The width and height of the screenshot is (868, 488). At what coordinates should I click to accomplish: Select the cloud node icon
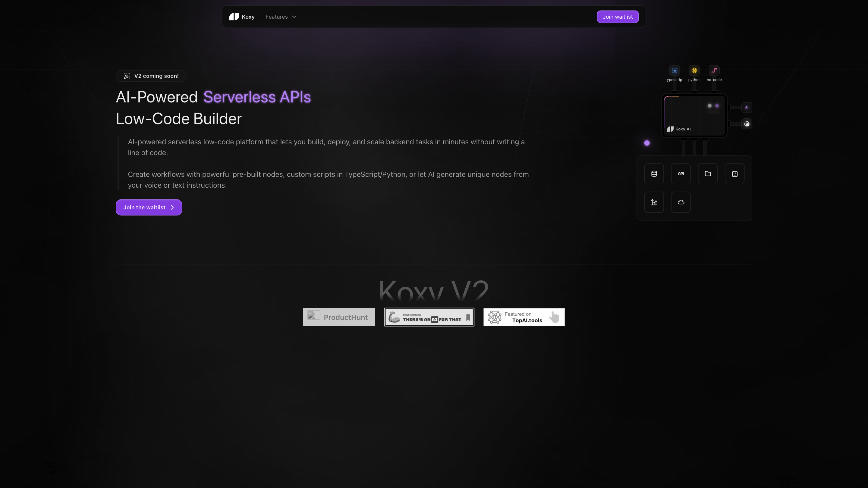(681, 202)
